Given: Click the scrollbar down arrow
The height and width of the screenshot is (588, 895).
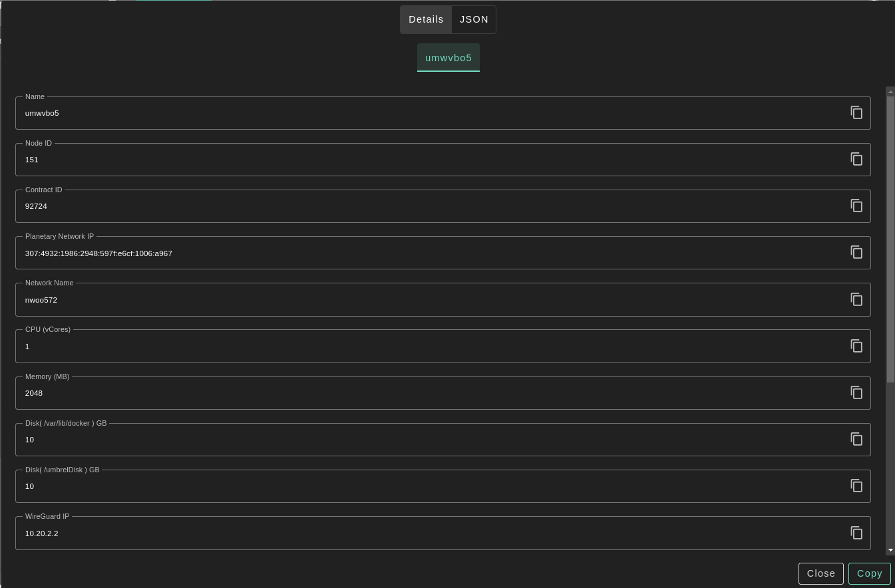Looking at the screenshot, I should click(x=890, y=550).
